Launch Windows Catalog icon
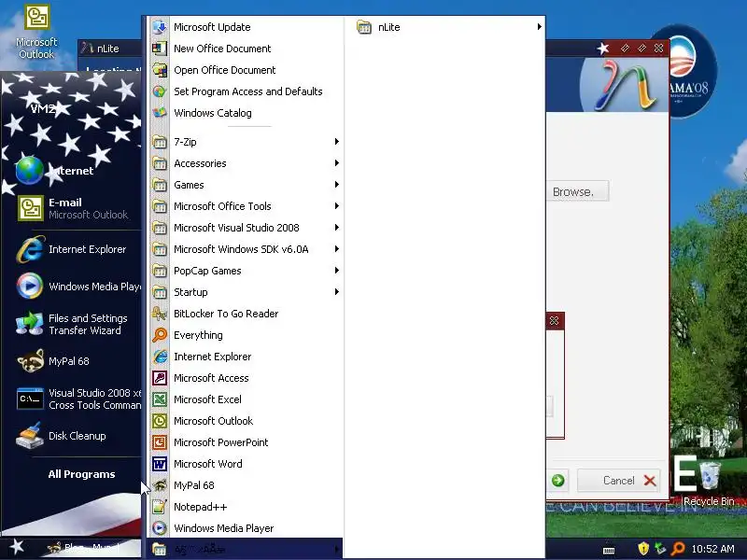747x560 pixels. (x=160, y=113)
